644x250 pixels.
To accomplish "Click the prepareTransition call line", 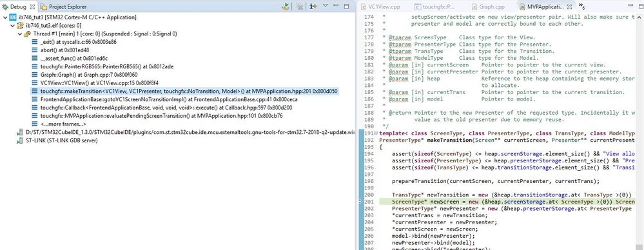I will 496,181.
